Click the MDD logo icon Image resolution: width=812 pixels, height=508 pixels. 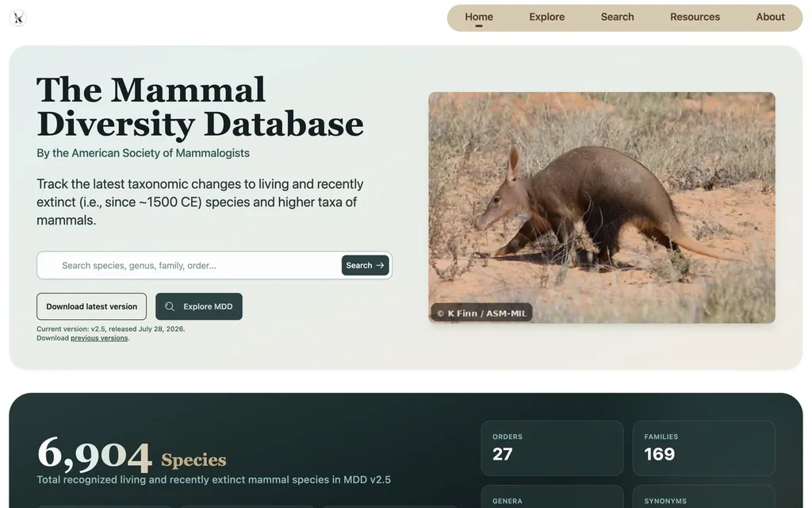click(x=18, y=18)
